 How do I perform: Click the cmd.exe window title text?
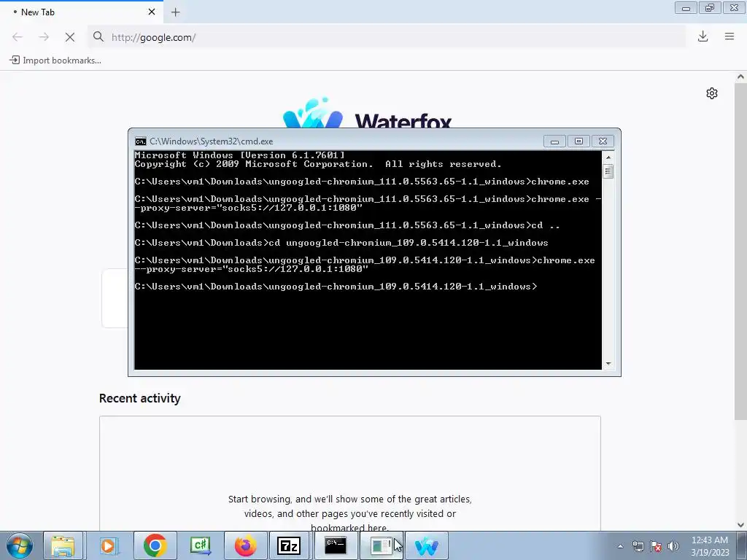tap(212, 141)
